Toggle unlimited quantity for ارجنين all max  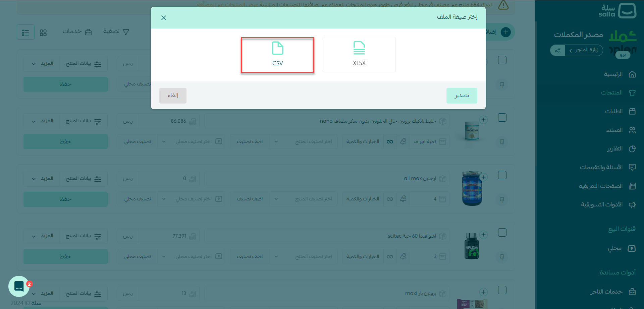[x=390, y=199]
